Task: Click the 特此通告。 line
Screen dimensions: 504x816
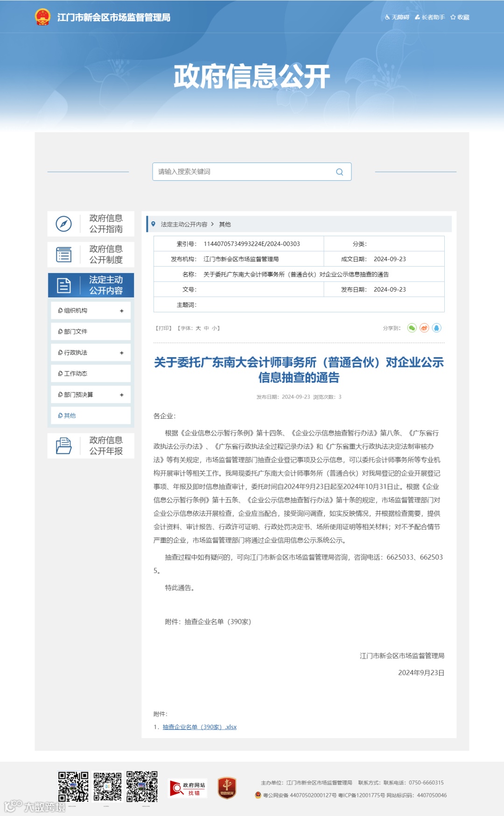Action: [x=182, y=588]
